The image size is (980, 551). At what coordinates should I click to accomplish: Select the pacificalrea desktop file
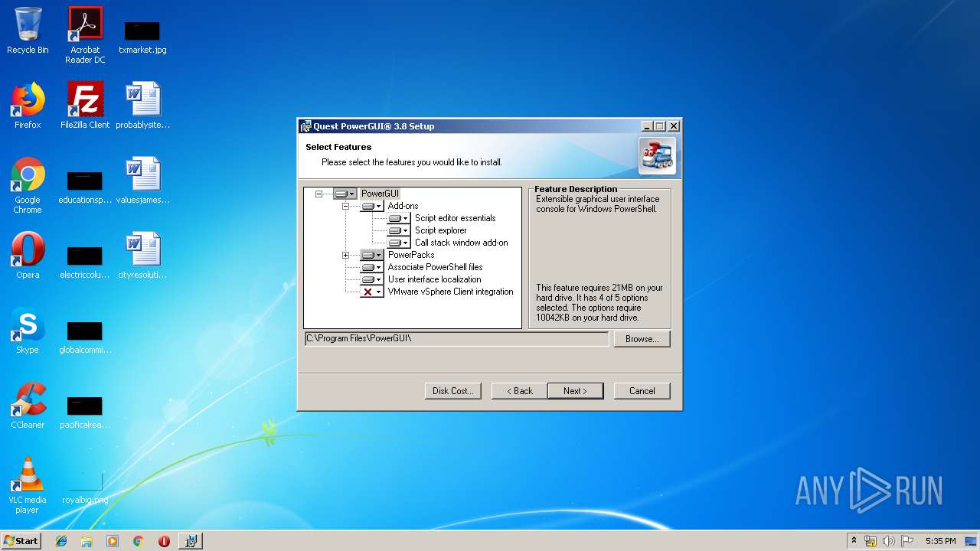tap(85, 412)
